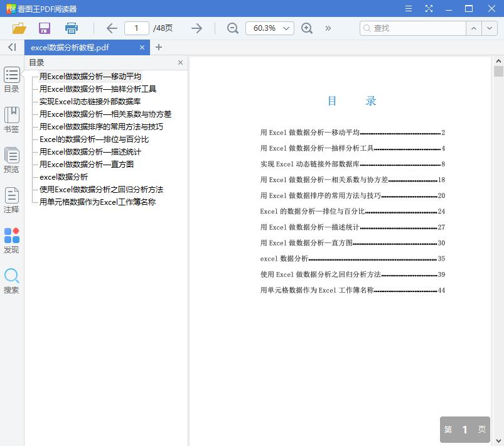Collapse the sidebar with the arrow-bar icon

pos(12,47)
